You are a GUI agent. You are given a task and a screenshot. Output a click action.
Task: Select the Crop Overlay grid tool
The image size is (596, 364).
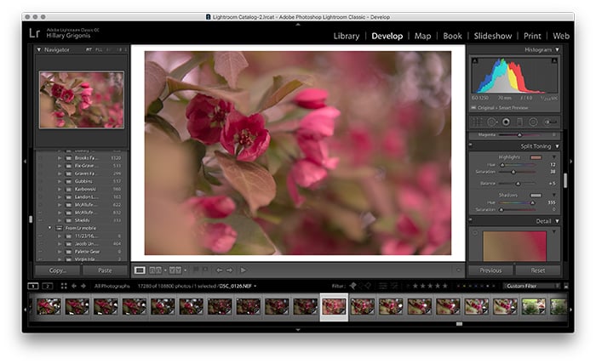point(478,122)
